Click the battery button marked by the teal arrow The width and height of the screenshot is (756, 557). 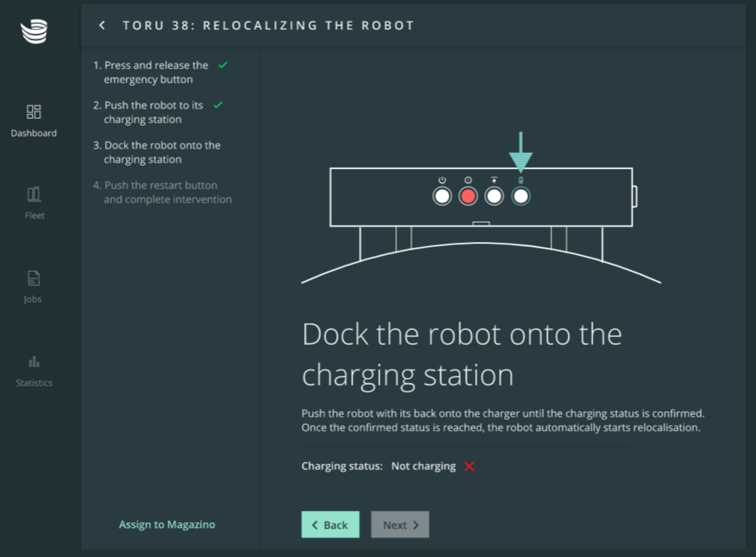coord(520,196)
